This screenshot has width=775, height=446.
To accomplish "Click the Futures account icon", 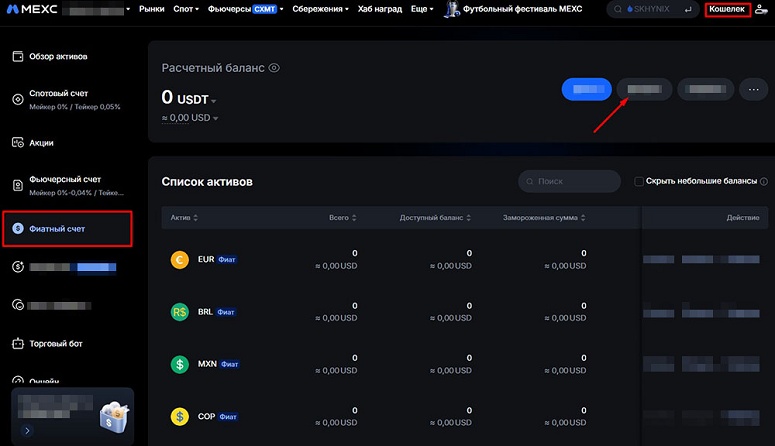I will pos(18,185).
